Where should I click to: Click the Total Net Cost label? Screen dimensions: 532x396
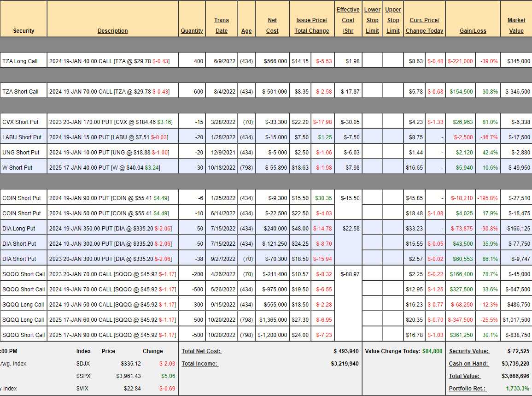201,351
